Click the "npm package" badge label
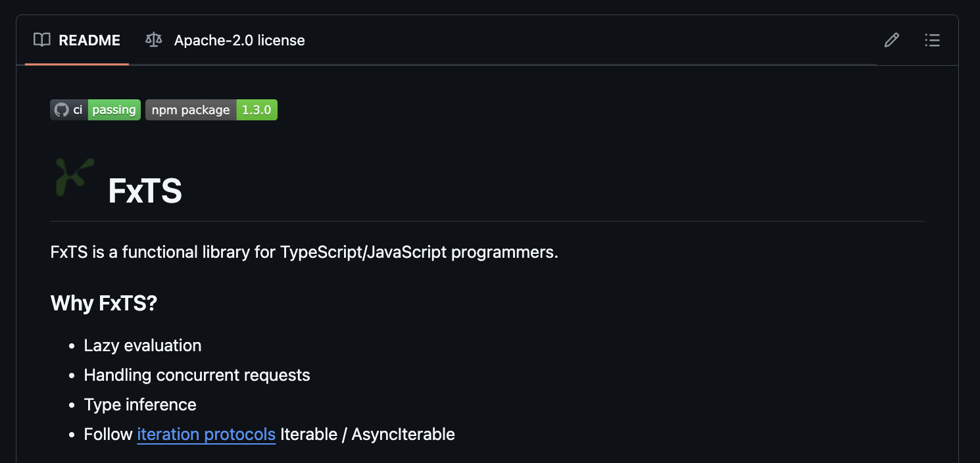Viewport: 980px width, 463px height. click(x=191, y=110)
